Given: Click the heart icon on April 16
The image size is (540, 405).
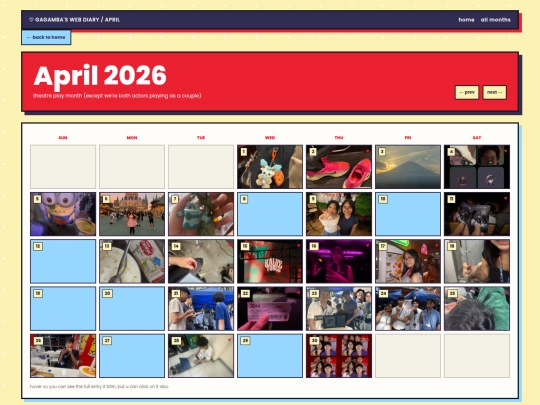Looking at the screenshot, I should coord(367,245).
